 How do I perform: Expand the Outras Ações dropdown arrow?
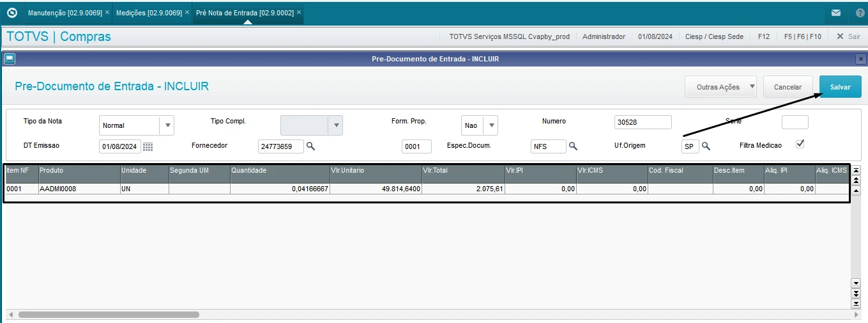click(752, 86)
